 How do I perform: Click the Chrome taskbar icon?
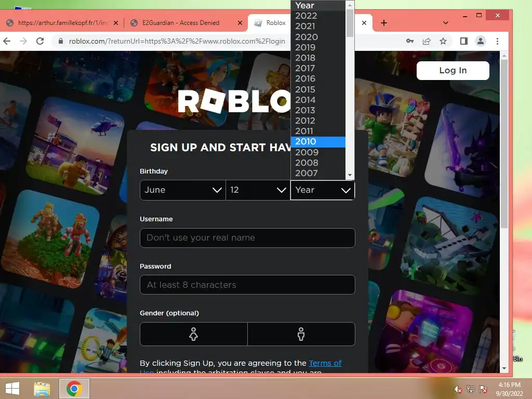tap(74, 389)
